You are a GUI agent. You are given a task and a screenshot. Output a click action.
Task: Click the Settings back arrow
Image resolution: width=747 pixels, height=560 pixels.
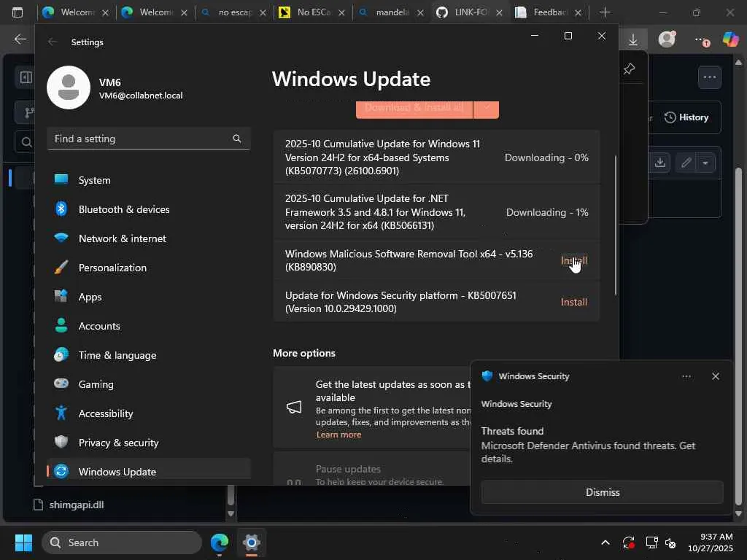(x=53, y=42)
